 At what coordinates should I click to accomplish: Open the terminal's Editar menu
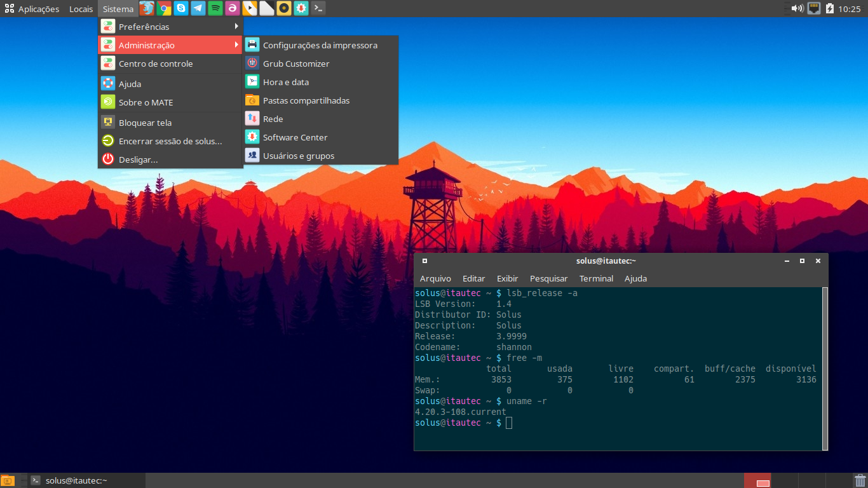pyautogui.click(x=473, y=278)
